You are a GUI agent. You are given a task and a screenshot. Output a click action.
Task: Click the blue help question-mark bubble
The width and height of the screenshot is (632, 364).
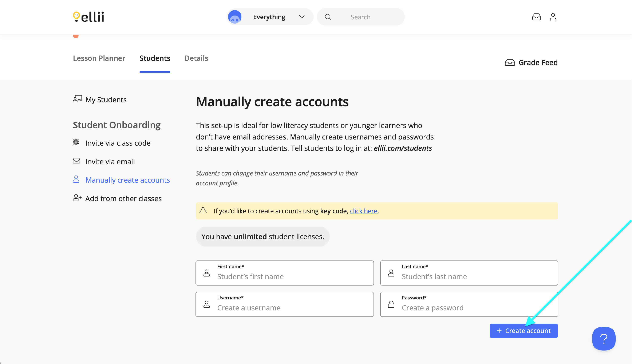[x=604, y=339]
